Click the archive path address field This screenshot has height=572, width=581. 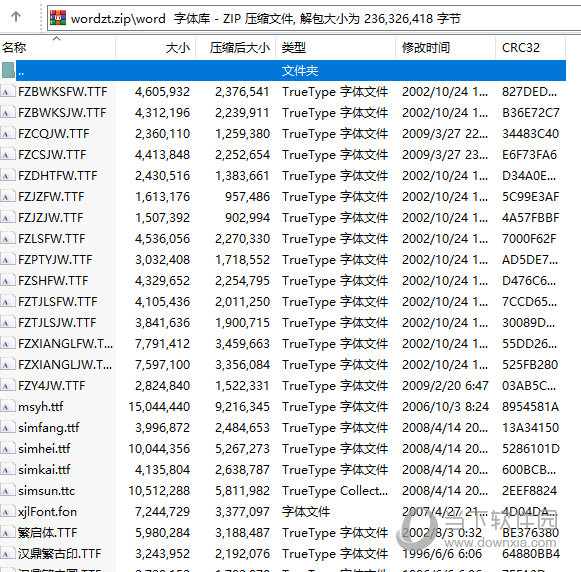point(314,18)
